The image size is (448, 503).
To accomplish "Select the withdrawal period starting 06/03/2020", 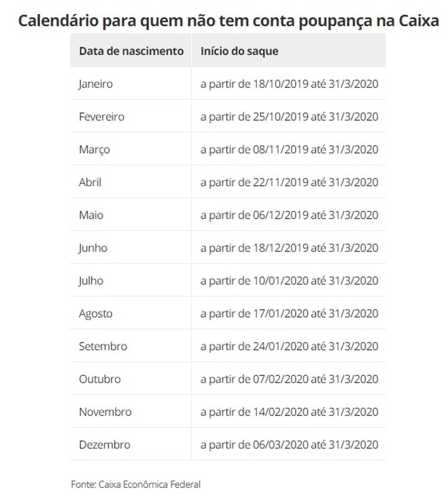I will click(x=289, y=445).
